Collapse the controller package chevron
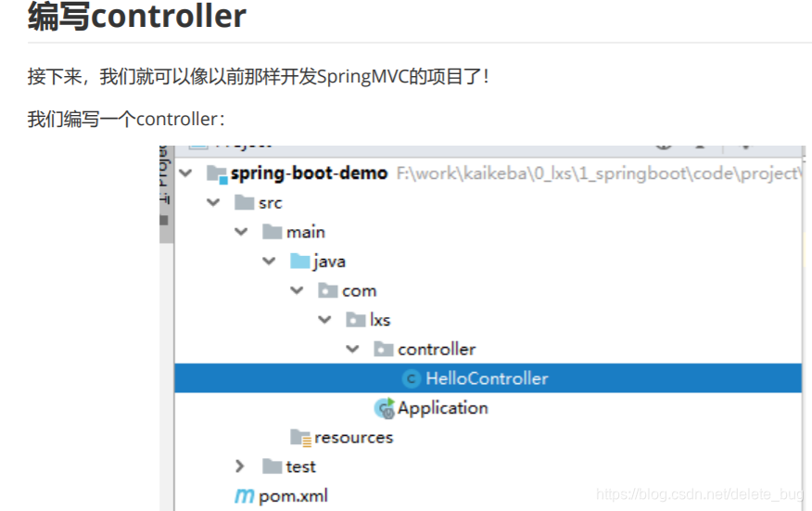This screenshot has width=812, height=511. pyautogui.click(x=352, y=350)
